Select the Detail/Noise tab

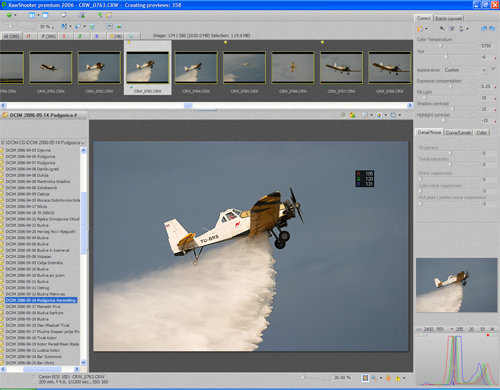pos(429,132)
